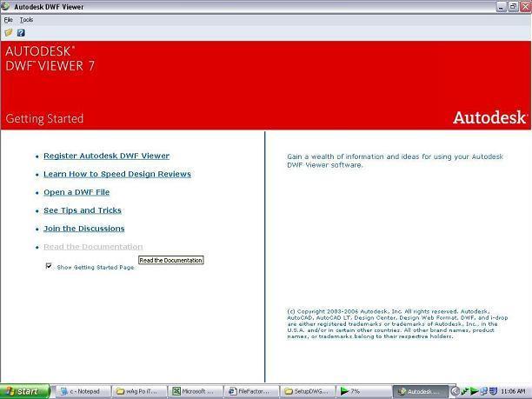Close the Autodesk DWF Viewer window

pos(526,6)
